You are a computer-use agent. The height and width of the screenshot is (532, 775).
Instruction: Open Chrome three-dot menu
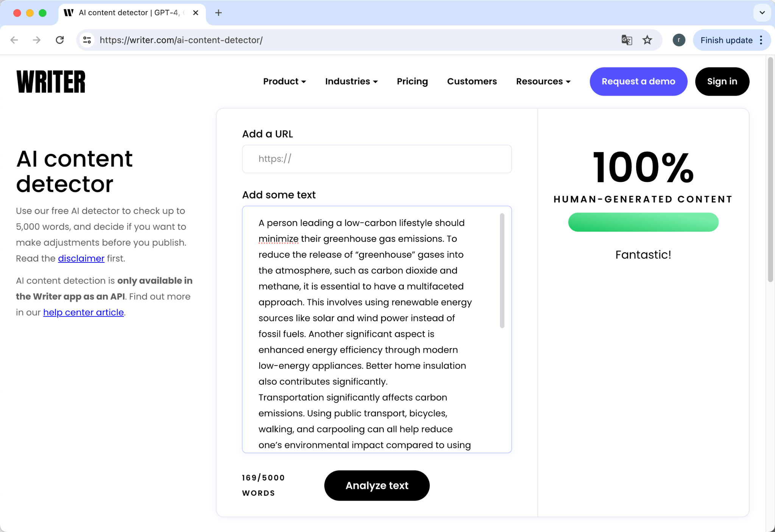761,40
